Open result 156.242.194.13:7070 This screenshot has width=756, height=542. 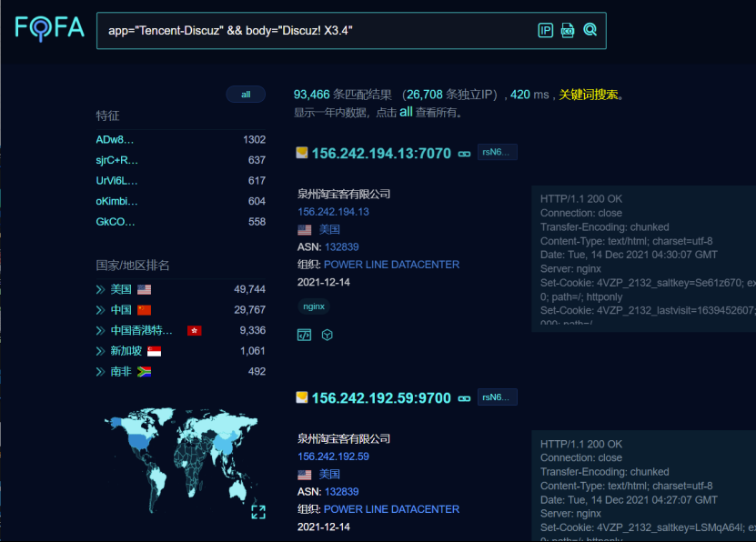click(381, 153)
